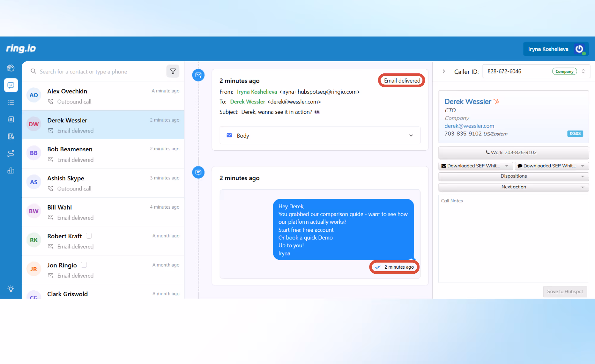Image resolution: width=595 pixels, height=364 pixels.
Task: Click the envelope icon in the Body row
Action: [229, 135]
